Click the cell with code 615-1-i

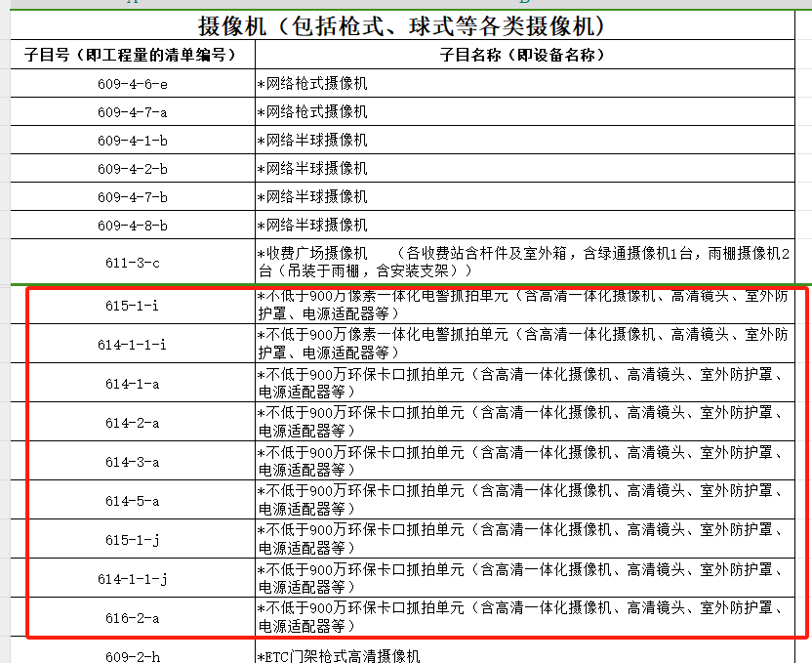coord(132,306)
